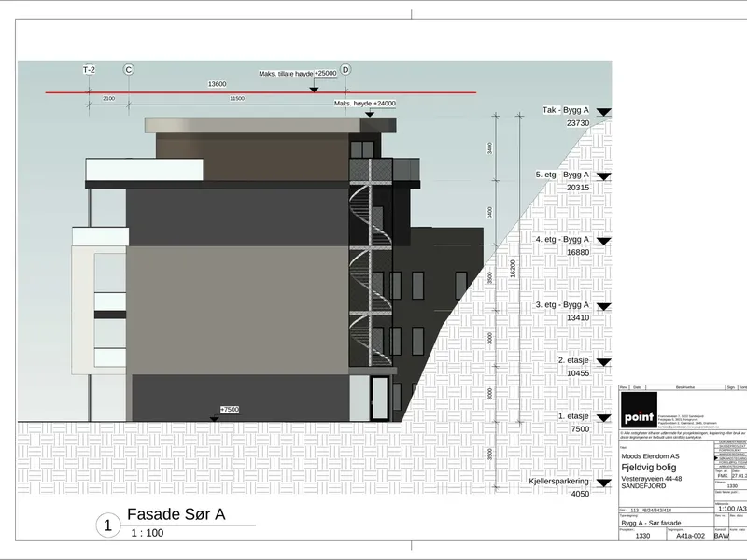Click the 1:100 /A3 scale field
747x560 pixels.
click(x=732, y=509)
